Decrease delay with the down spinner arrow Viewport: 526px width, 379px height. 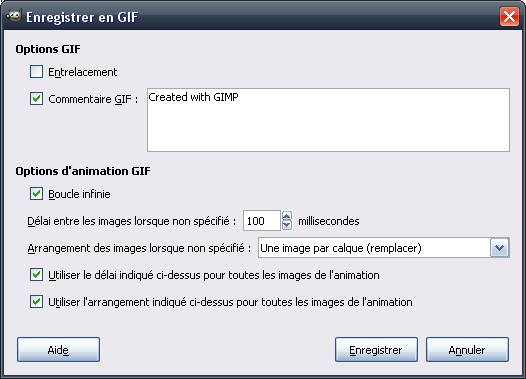click(x=287, y=225)
